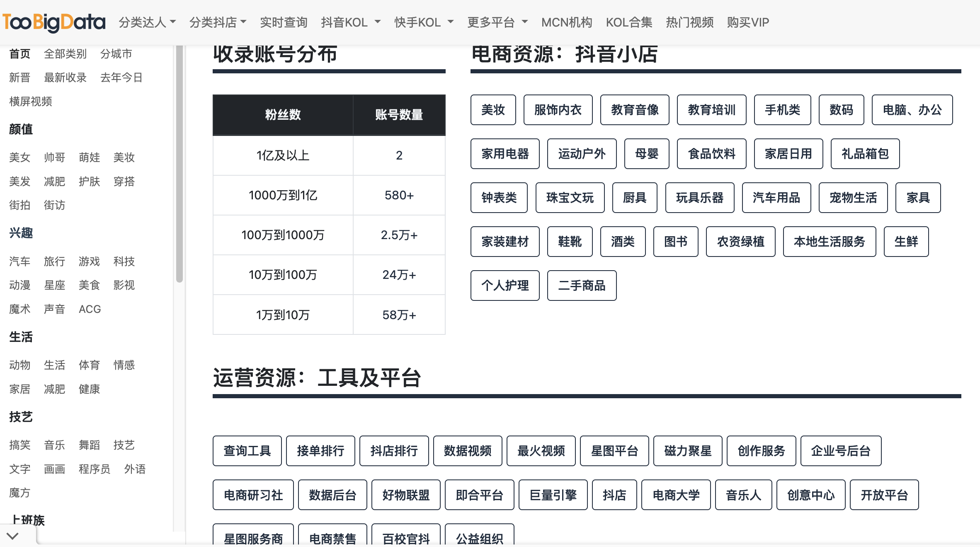
Task: Open the 磁力聚星 button
Action: coord(688,451)
